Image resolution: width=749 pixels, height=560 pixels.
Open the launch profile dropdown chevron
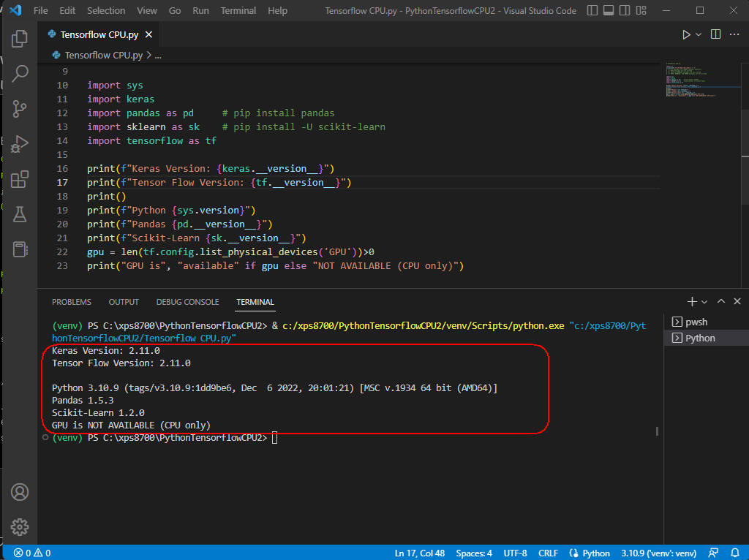coord(704,302)
